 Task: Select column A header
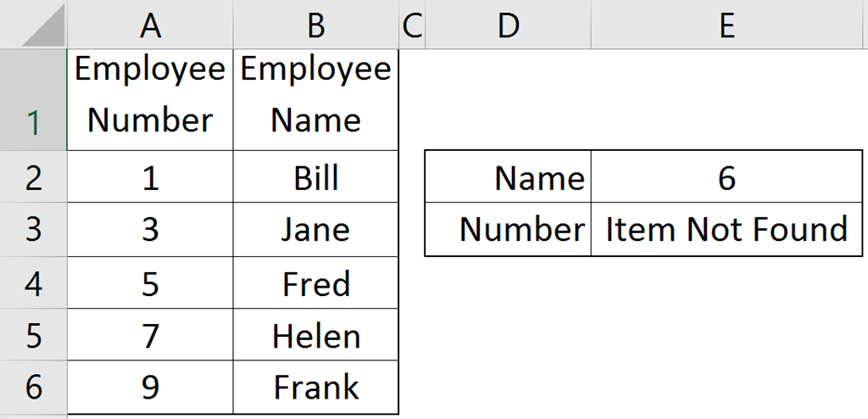coord(150,25)
